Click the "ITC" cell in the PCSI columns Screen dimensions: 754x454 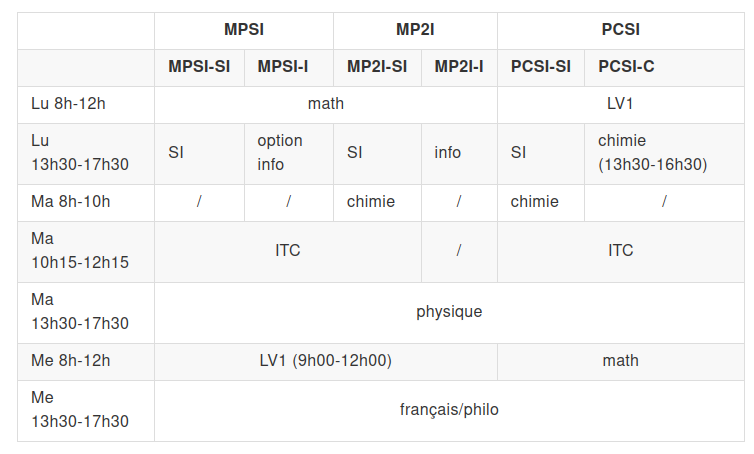pyautogui.click(x=620, y=251)
